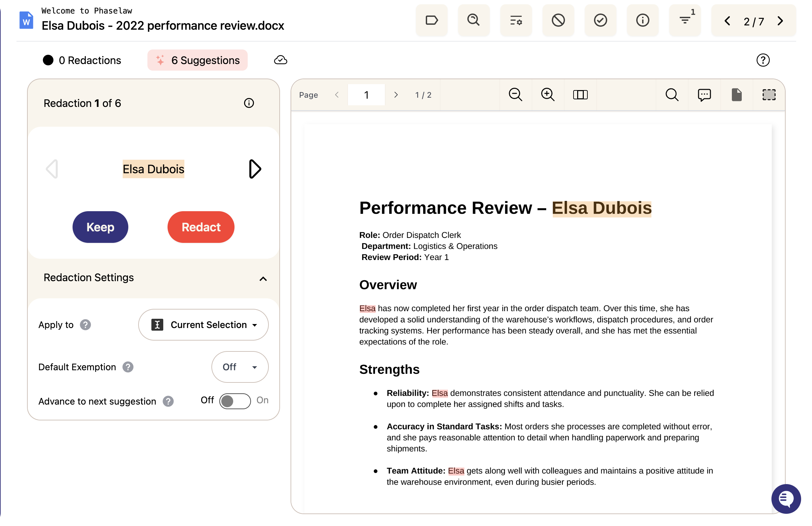The width and height of the screenshot is (812, 526).
Task: Open the chat support bubble
Action: click(786, 498)
